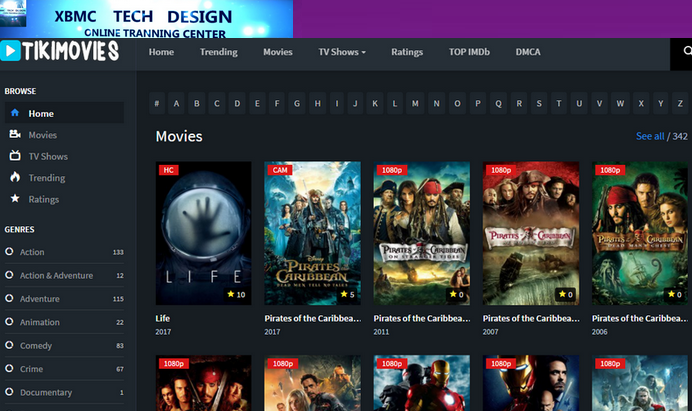Filter movies by letter K

(x=375, y=104)
